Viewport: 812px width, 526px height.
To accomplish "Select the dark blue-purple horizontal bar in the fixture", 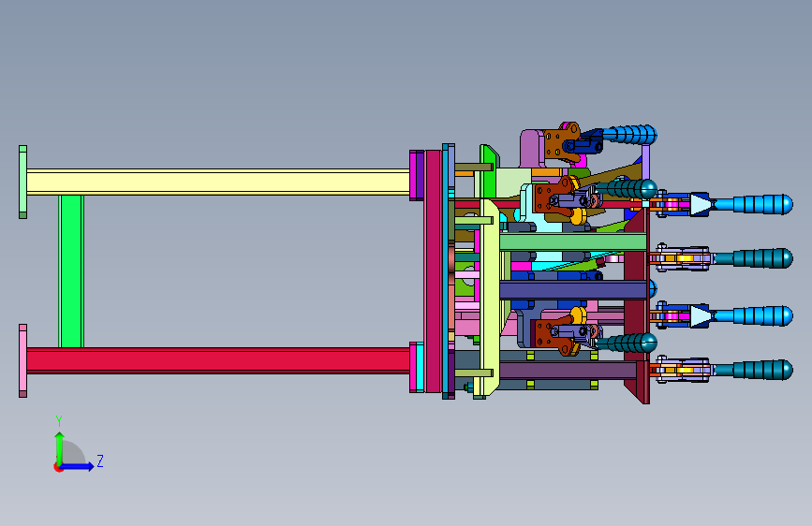I will pyautogui.click(x=573, y=289).
